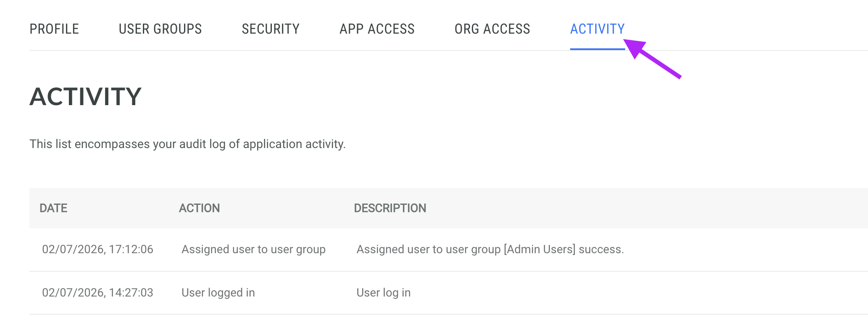This screenshot has height=323, width=868.
Task: Click the purple arrow annotation
Action: coord(652,58)
